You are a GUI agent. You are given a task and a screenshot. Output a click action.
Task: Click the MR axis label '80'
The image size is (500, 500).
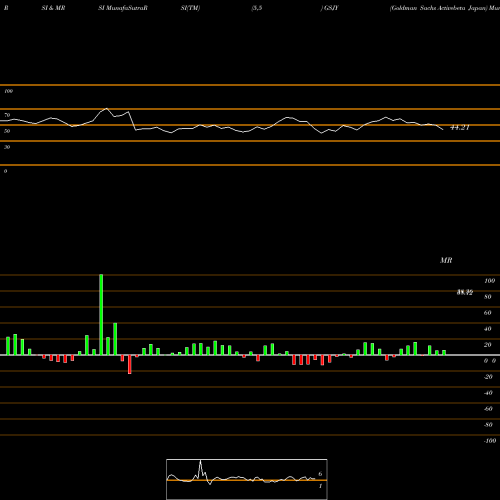(x=488, y=297)
